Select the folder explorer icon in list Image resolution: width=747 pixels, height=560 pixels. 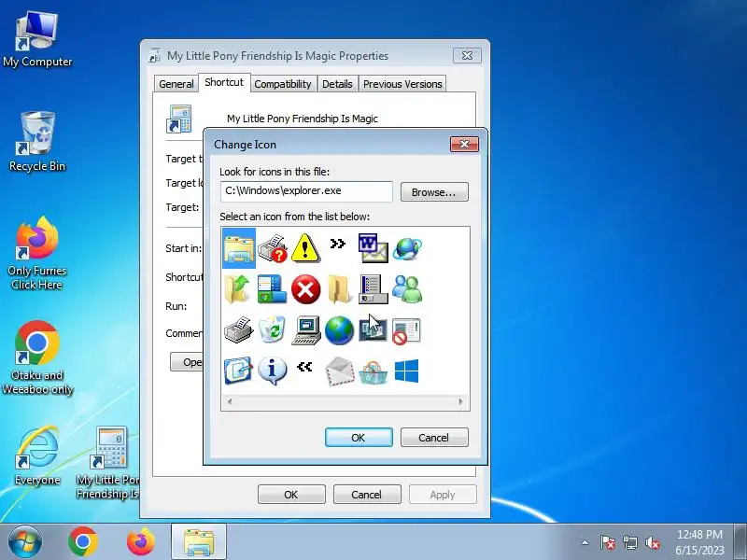pos(239,248)
